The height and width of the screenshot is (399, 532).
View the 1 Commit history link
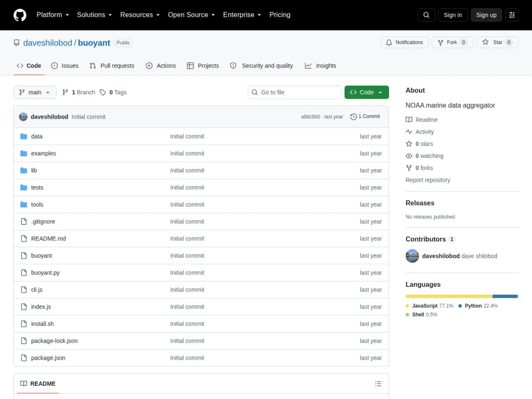pos(365,116)
